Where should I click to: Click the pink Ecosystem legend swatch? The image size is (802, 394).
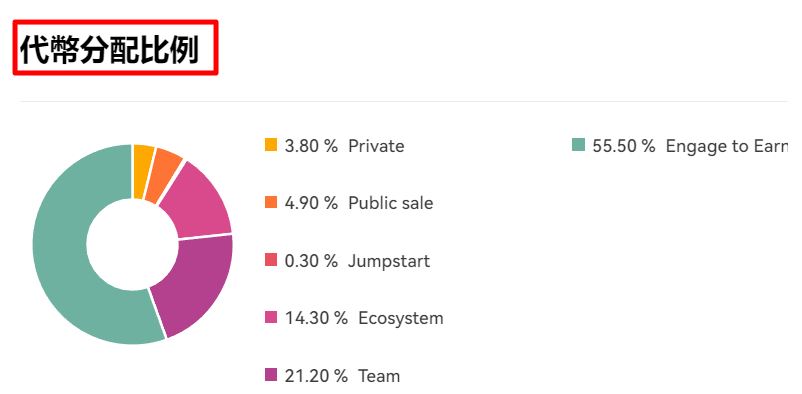click(x=271, y=317)
